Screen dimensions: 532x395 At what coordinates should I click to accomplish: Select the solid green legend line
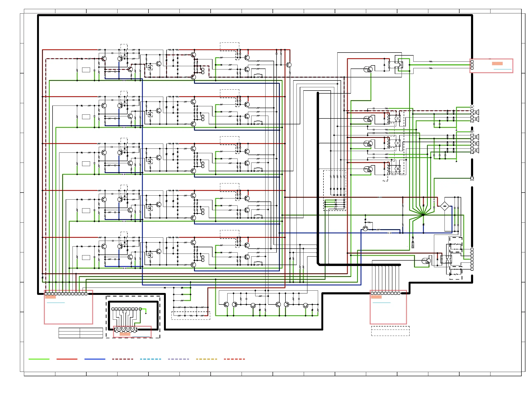(x=39, y=359)
